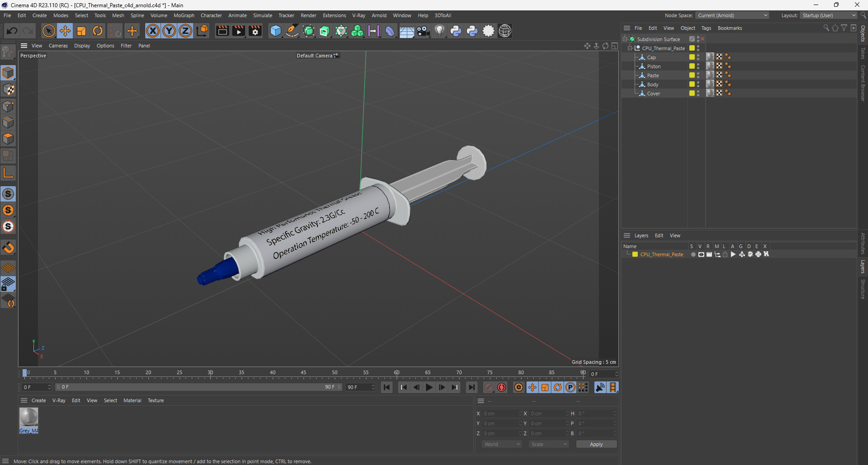
Task: Click the Apply coordinates button
Action: 596,444
